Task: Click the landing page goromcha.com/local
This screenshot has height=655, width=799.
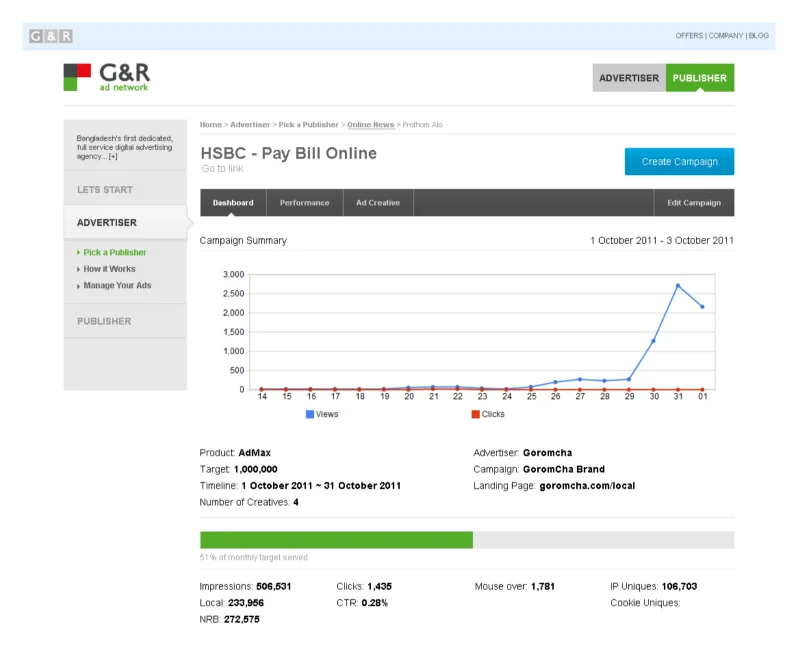Action: (587, 486)
